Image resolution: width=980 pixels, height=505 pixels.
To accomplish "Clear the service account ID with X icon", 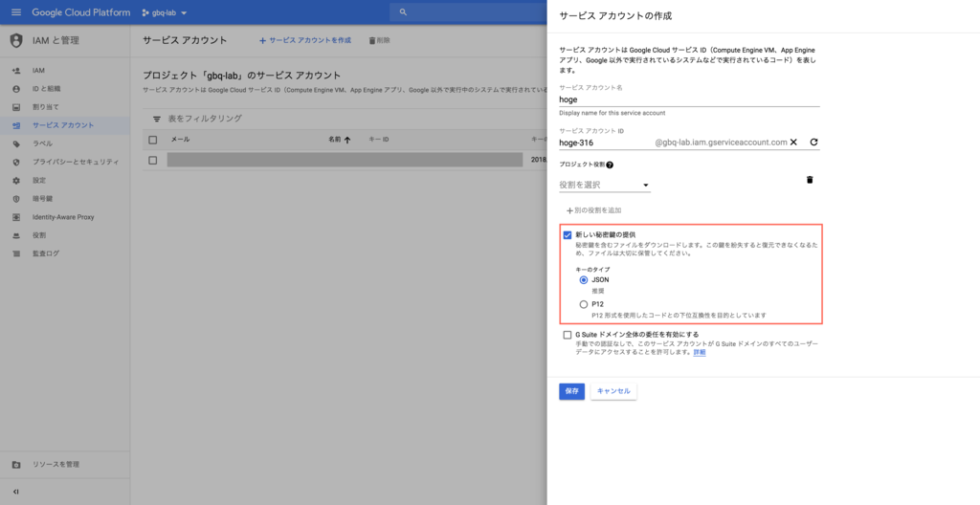I will pyautogui.click(x=793, y=143).
